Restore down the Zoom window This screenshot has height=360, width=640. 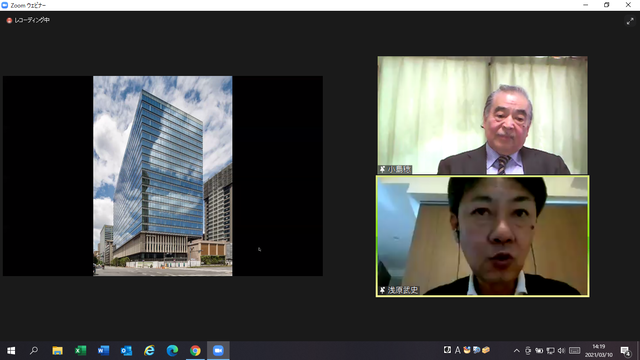[607, 5]
